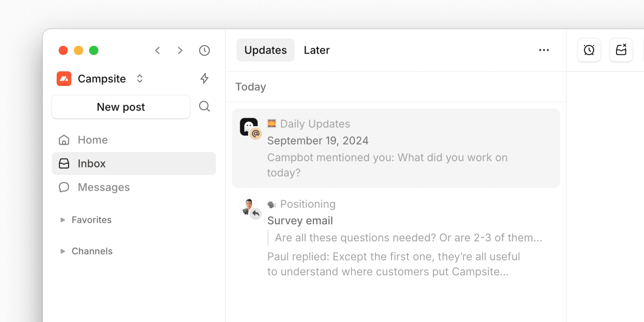Navigate back using left arrow
644x322 pixels.
tap(157, 50)
